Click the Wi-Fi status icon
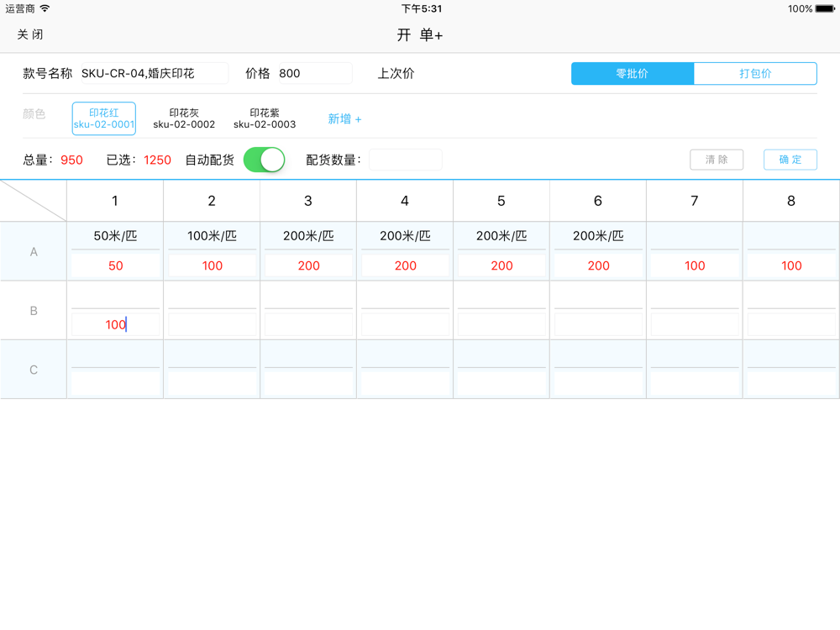Screen dimensions: 840x630 click(x=45, y=8)
